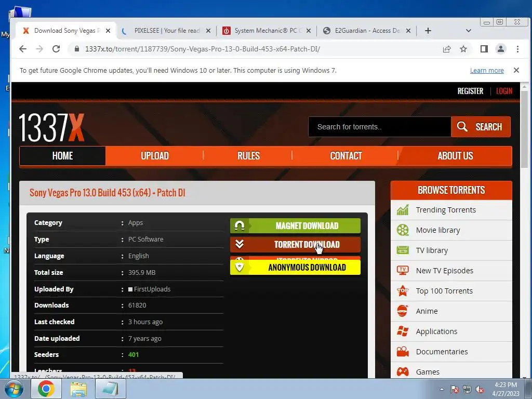Click the Top 100 star icon
Image resolution: width=532 pixels, height=399 pixels.
coord(403,291)
